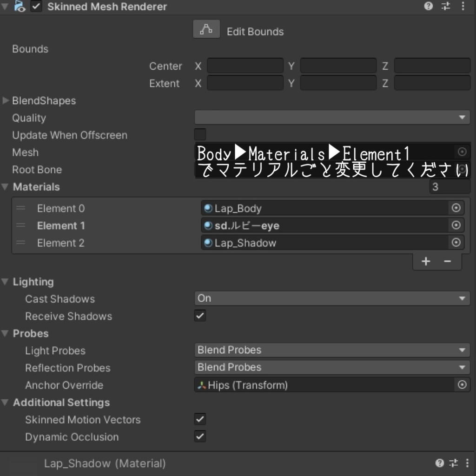
Task: Open object picker for Element 1
Action: 456,225
